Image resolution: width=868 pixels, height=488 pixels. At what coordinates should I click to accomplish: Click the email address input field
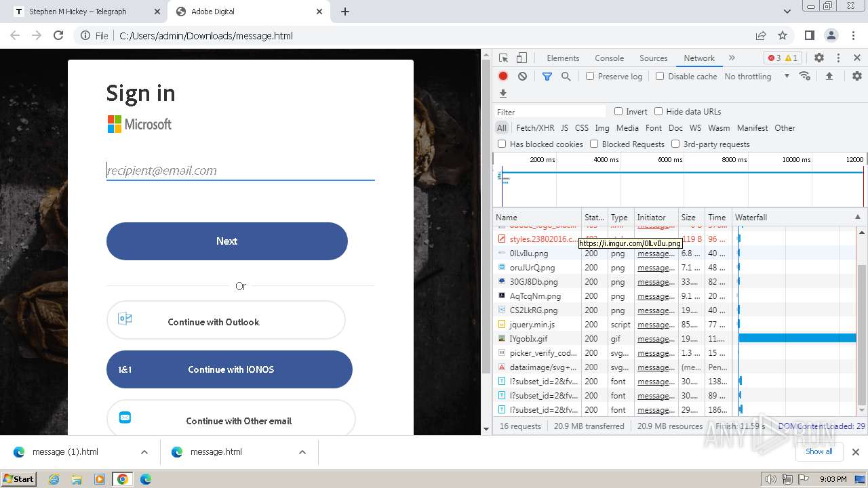coord(241,171)
